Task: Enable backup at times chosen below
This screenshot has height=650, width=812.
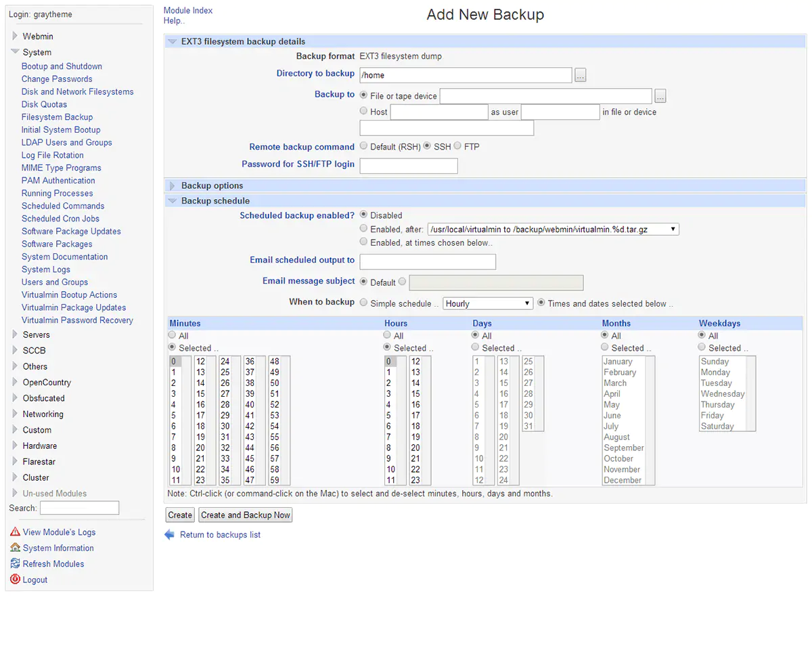Action: tap(364, 242)
